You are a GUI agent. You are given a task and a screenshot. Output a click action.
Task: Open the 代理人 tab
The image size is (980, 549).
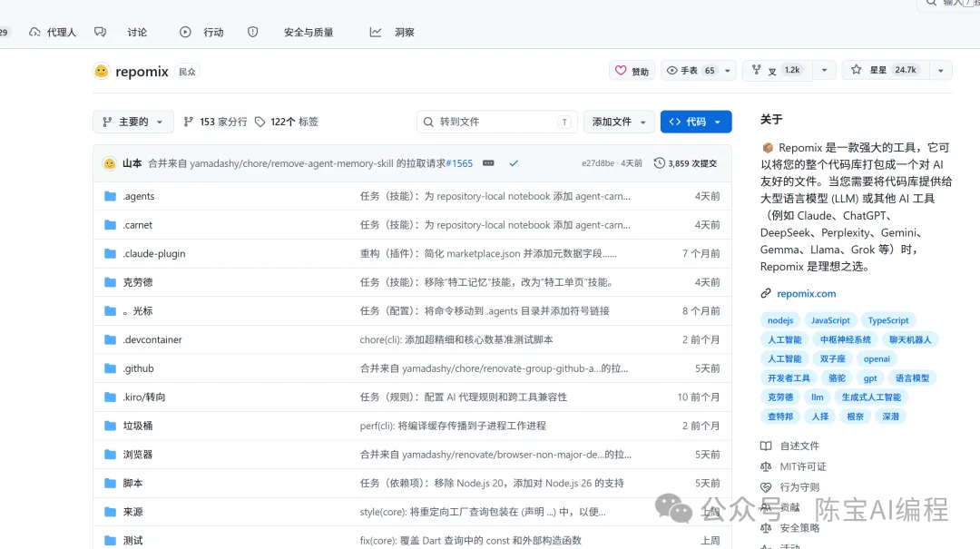coord(53,32)
